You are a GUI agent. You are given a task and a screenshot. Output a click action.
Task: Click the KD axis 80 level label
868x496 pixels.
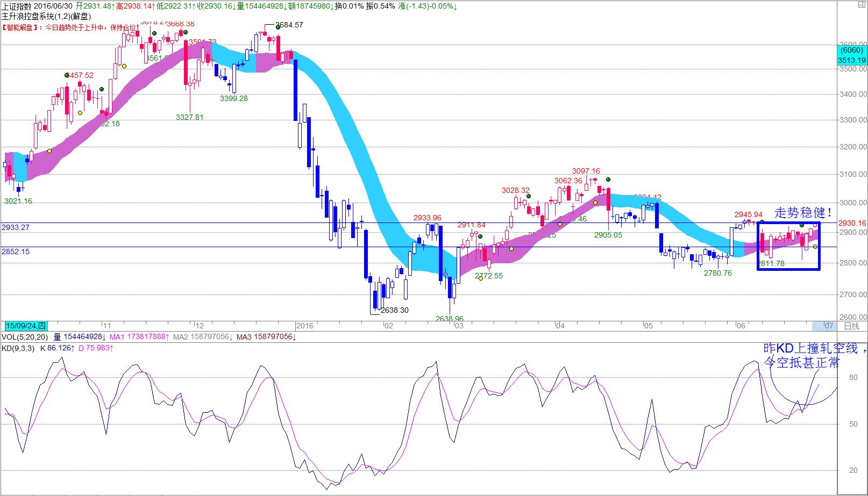click(853, 378)
